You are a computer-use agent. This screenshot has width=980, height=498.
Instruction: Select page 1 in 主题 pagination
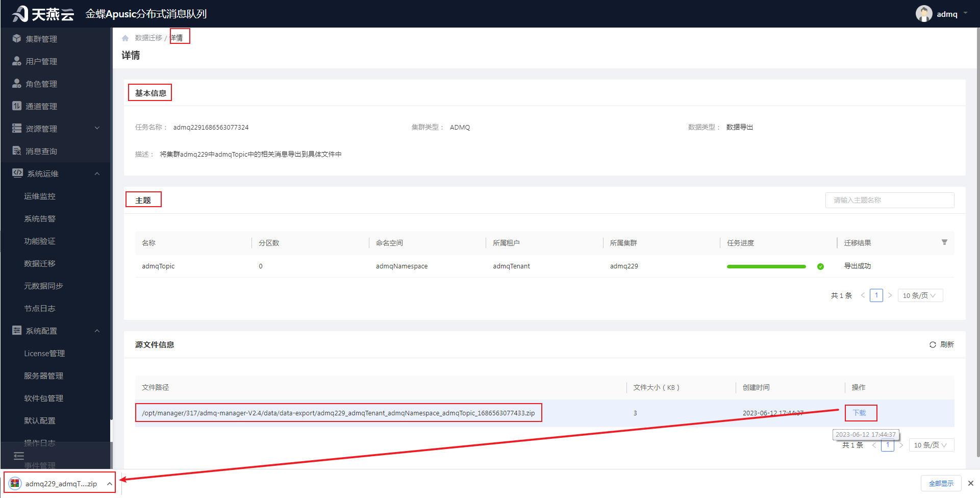point(876,295)
